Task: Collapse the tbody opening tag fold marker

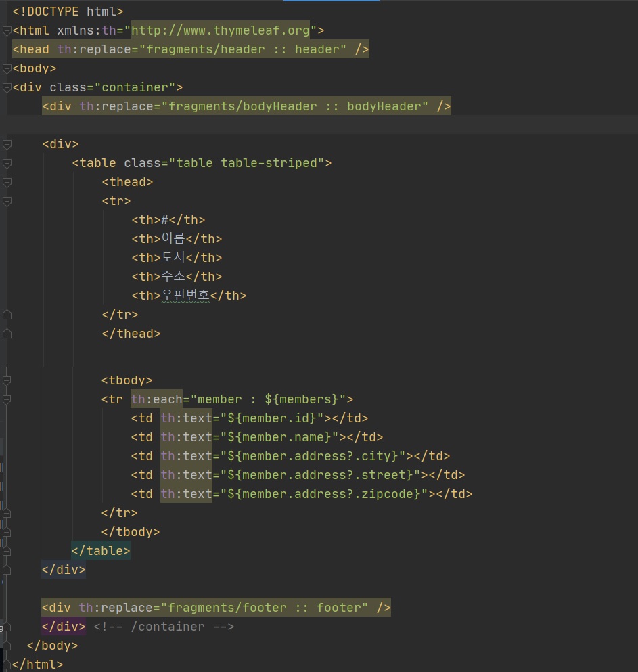Action: [x=6, y=380]
